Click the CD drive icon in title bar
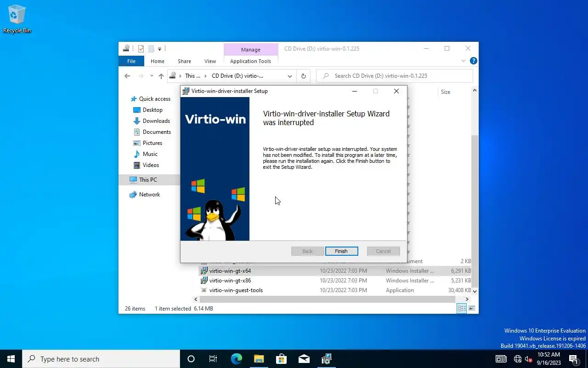 126,48
